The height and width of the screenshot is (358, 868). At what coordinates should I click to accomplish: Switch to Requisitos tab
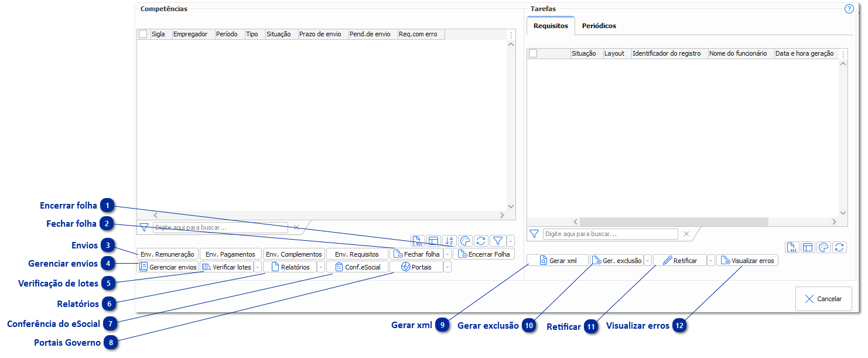pos(551,26)
